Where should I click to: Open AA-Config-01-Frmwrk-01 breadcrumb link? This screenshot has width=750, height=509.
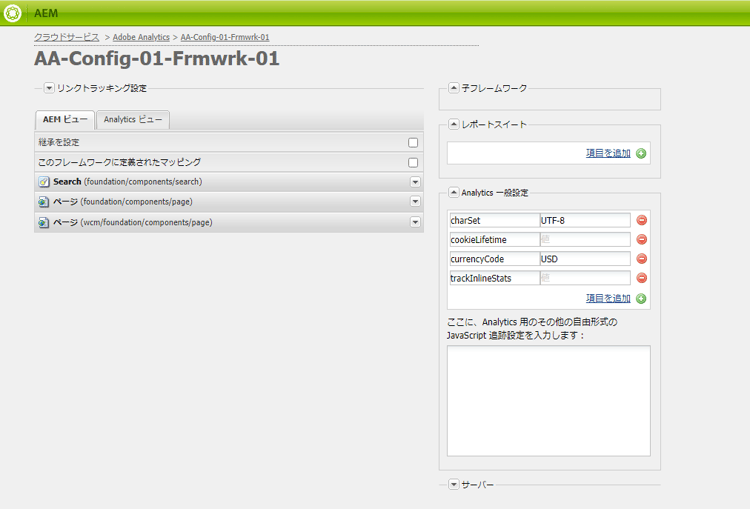(225, 37)
